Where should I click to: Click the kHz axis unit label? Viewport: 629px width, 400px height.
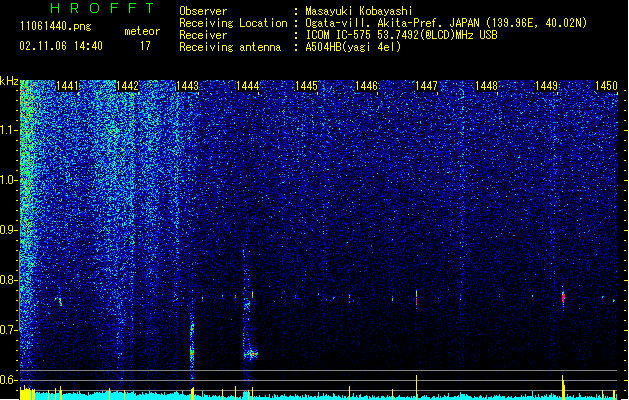(9, 81)
